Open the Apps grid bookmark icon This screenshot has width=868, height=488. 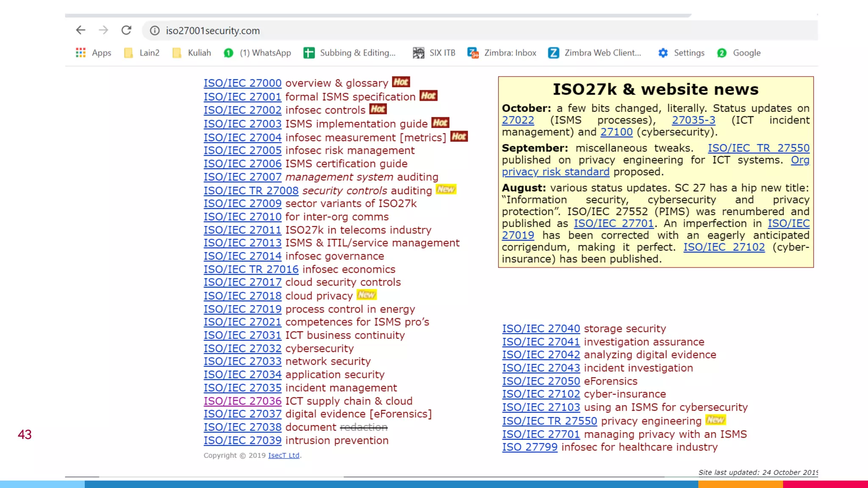(81, 53)
